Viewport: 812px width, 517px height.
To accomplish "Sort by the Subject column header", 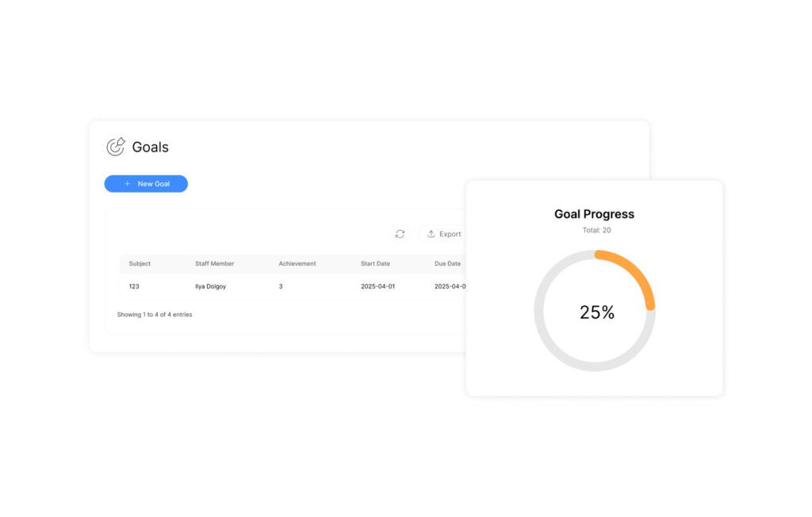I will pyautogui.click(x=140, y=263).
